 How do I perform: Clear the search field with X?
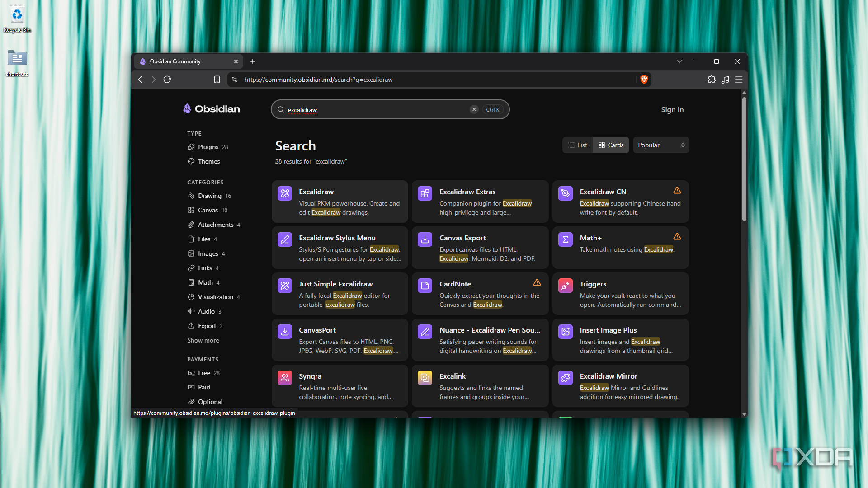474,109
